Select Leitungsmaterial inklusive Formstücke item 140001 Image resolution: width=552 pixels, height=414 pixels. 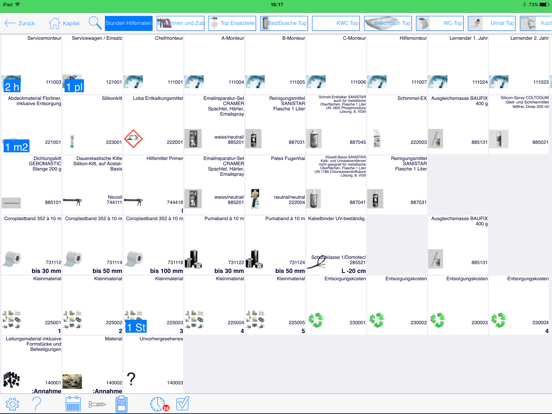(x=31, y=365)
